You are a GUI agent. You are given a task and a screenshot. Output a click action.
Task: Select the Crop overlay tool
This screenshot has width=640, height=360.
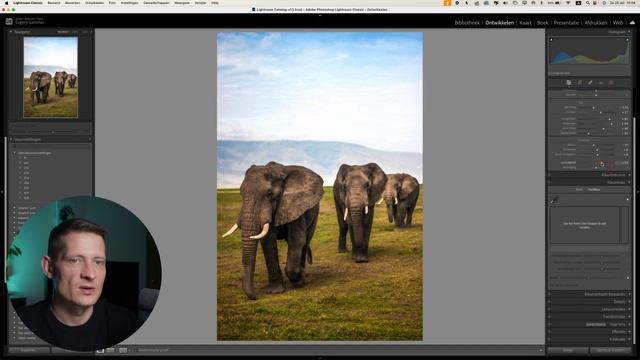coord(580,82)
